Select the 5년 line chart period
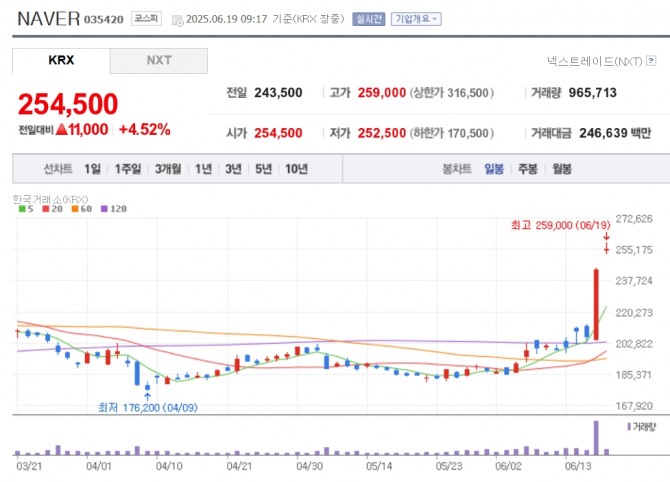Viewport: 670px width, 482px height. pos(263,169)
